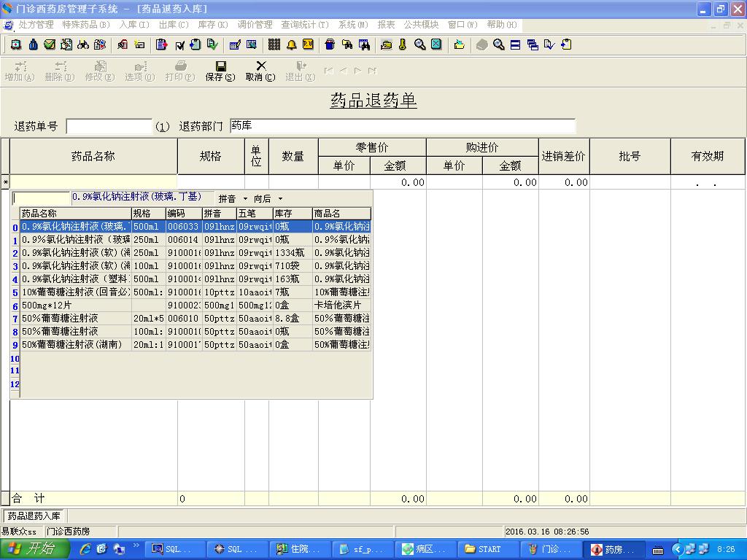Click the binoculars icon in top toolbar
The image size is (747, 560).
(82, 45)
